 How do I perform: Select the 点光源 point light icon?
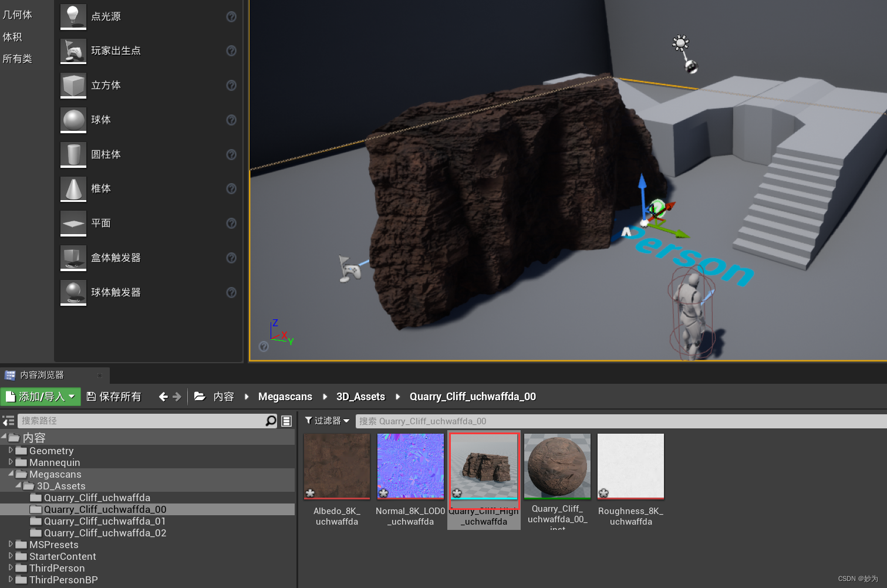(73, 16)
